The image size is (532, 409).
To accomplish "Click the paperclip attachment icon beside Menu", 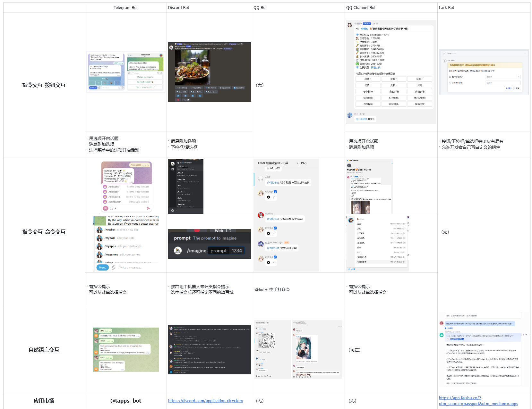I will [113, 268].
